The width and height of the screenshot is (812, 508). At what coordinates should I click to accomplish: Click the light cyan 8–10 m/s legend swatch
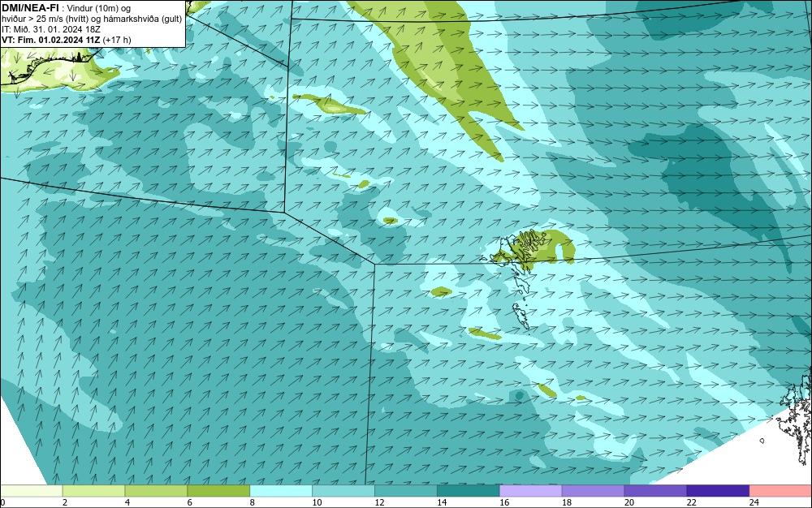pyautogui.click(x=281, y=490)
